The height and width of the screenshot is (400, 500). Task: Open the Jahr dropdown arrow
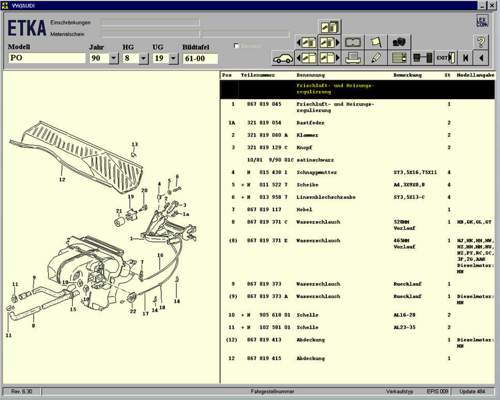(114, 58)
